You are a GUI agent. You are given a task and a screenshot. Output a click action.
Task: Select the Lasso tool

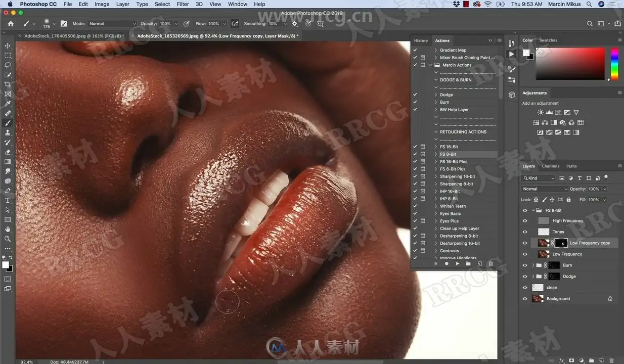pyautogui.click(x=8, y=65)
